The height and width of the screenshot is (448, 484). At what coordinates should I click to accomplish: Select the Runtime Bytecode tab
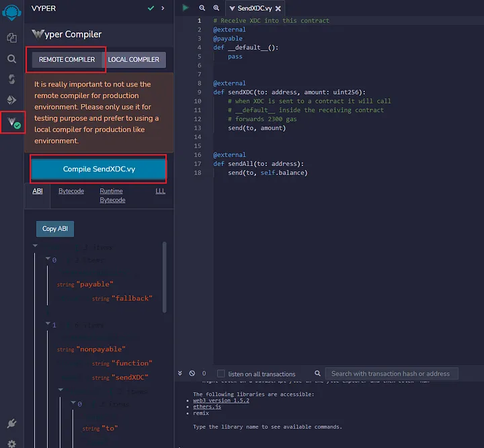click(x=112, y=195)
